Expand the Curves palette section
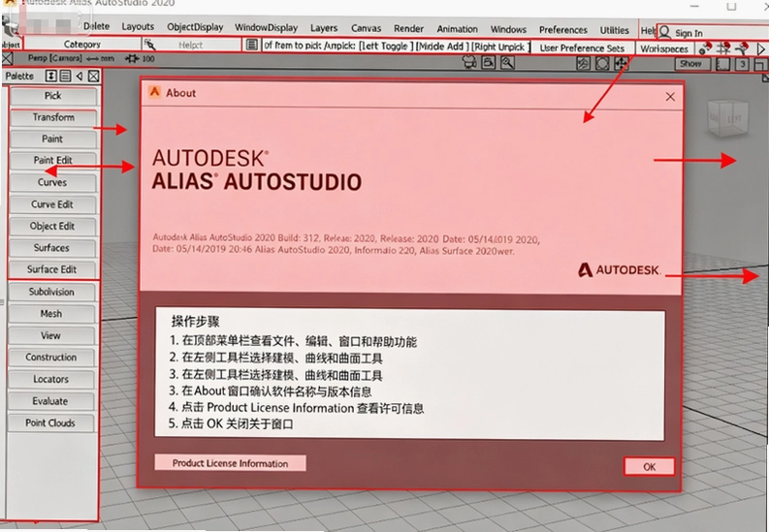This screenshot has width=769, height=532. point(53,182)
